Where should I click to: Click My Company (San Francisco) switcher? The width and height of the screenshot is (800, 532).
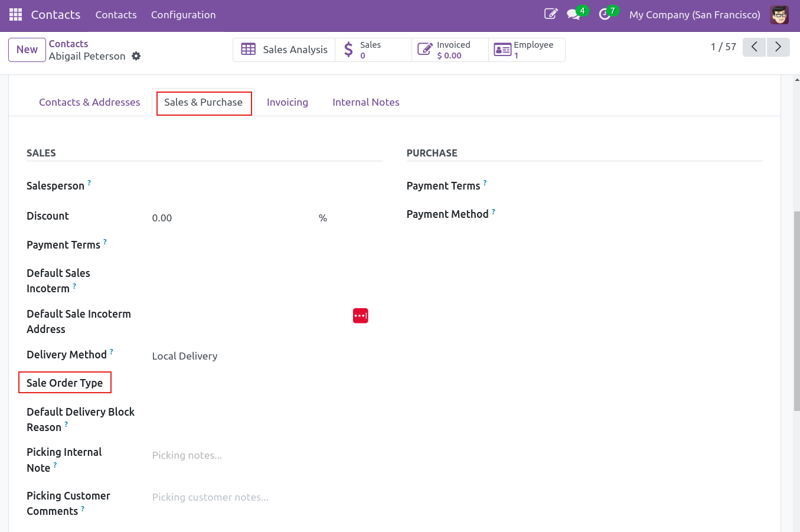(695, 15)
